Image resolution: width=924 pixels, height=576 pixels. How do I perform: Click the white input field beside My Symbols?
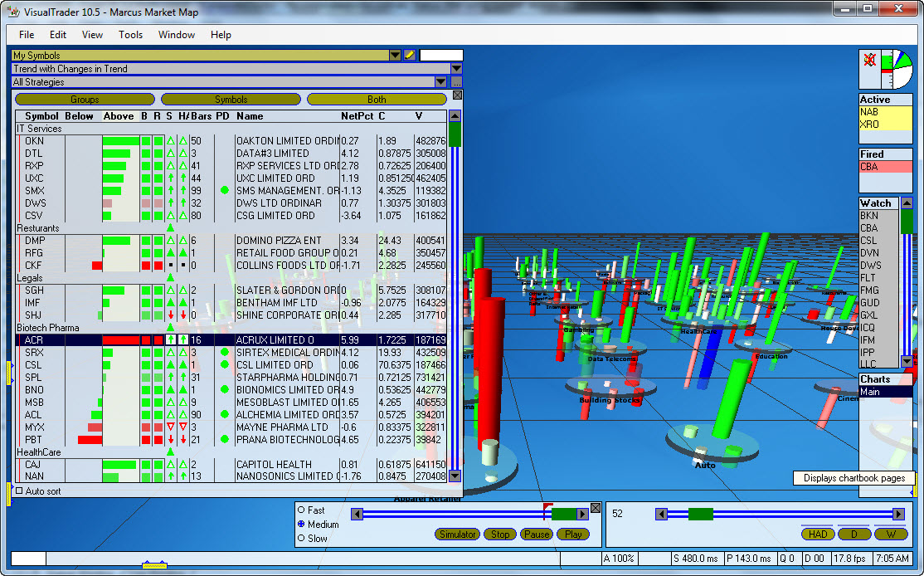click(x=440, y=56)
